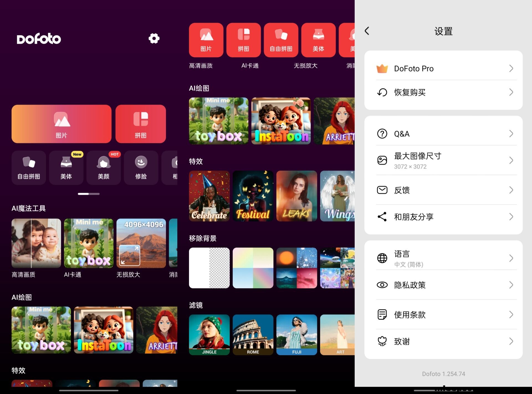
Task: Expand 隐私政策 row chevron
Action: (511, 285)
